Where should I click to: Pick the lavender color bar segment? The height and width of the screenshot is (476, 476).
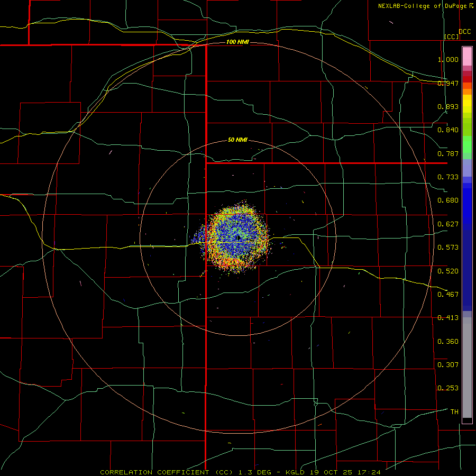point(467,168)
